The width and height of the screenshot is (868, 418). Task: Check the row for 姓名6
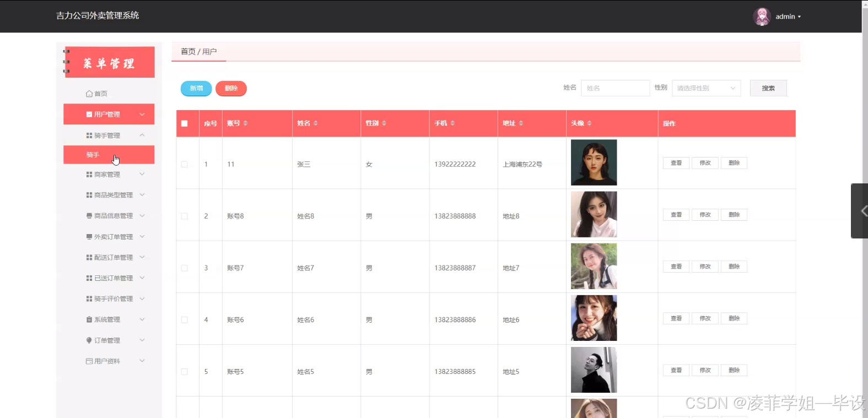184,320
